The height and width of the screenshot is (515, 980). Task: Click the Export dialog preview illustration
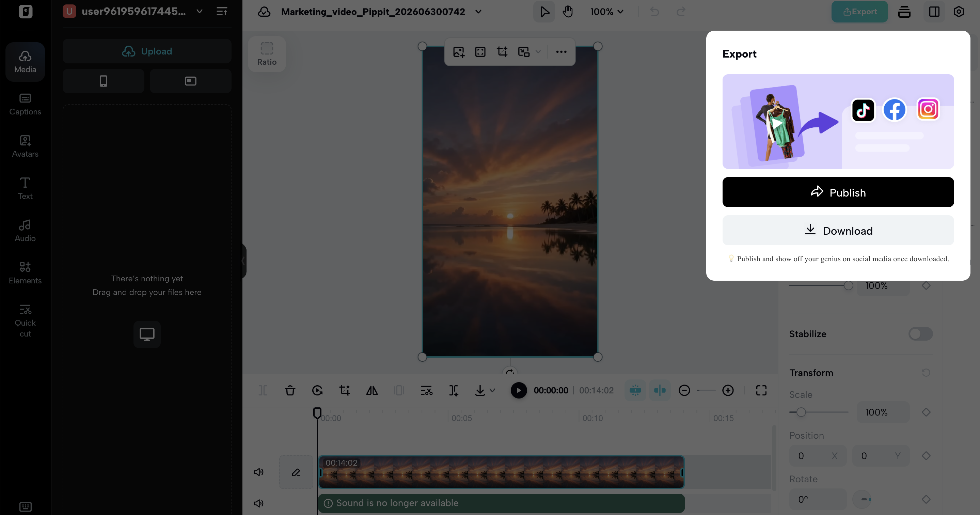[x=838, y=121]
